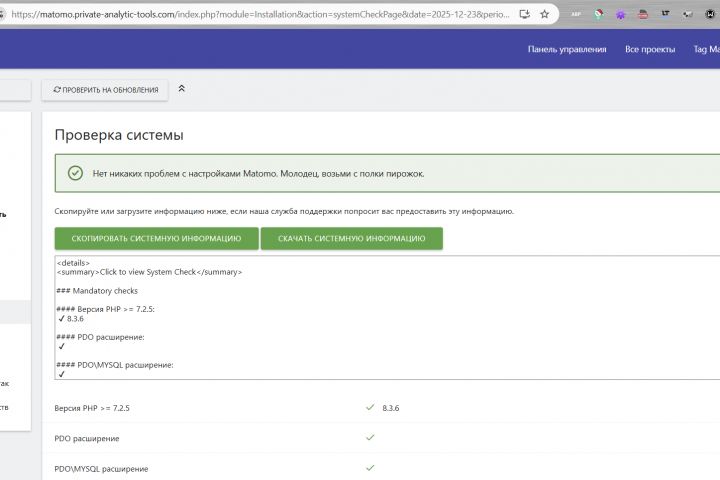This screenshot has width=720, height=480.
Task: Click inside the system info text area
Action: click(x=387, y=318)
